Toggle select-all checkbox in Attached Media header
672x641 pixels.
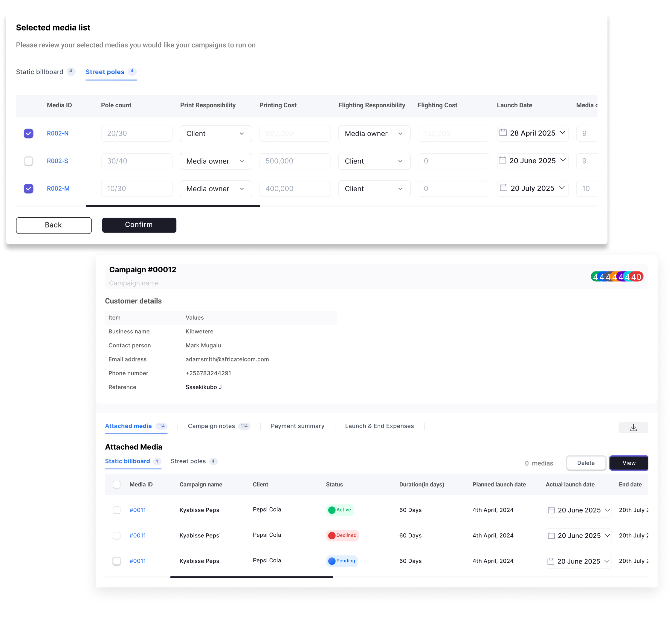point(117,485)
